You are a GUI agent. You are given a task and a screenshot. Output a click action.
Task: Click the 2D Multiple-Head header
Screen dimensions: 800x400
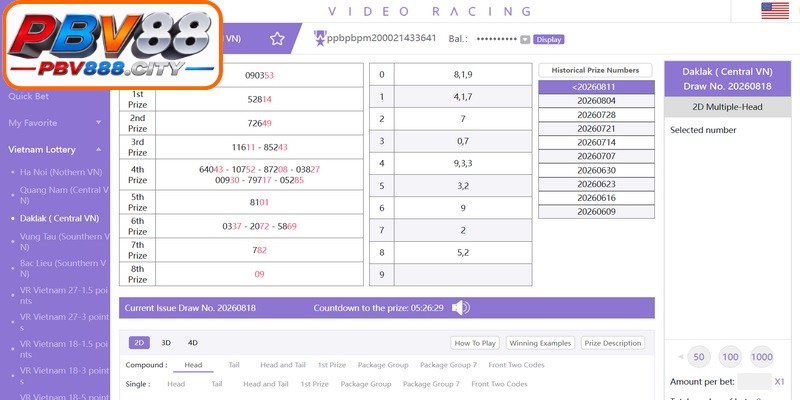click(728, 107)
